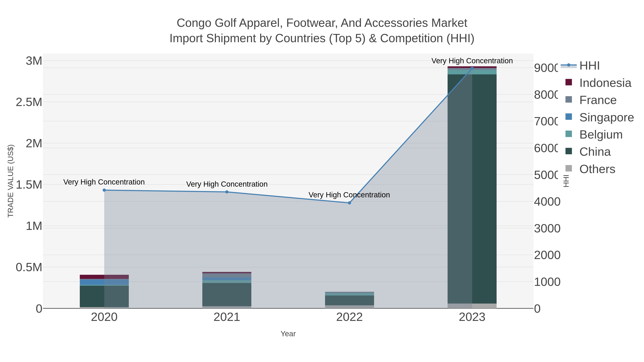Click the HHI data point for 2022
The image size is (644, 362).
350,203
